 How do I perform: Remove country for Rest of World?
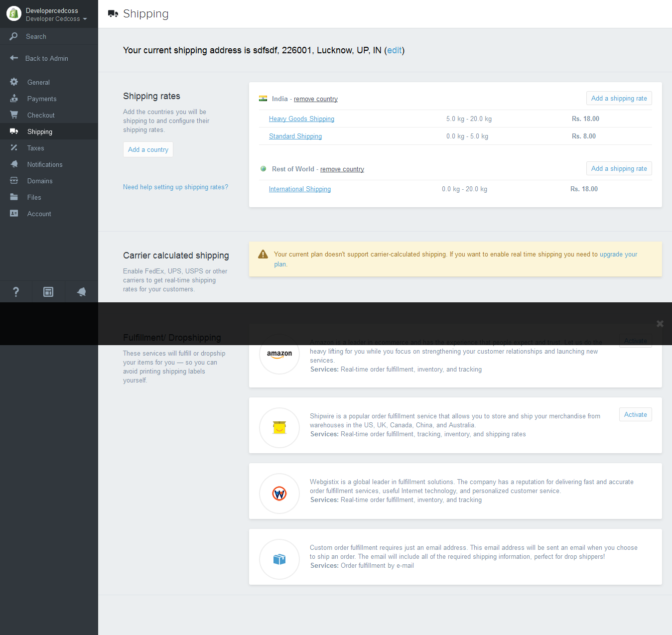pyautogui.click(x=342, y=169)
